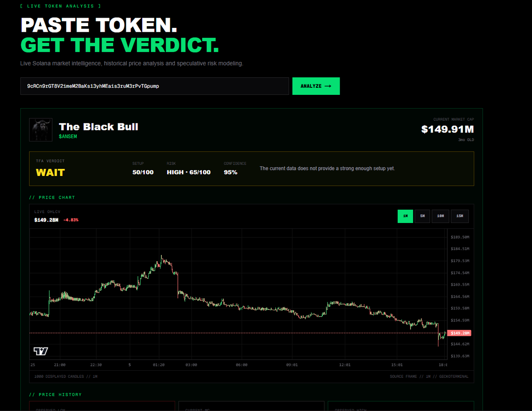The width and height of the screenshot is (532, 411).
Task: Click the -4.83% price change
Action: 71,220
